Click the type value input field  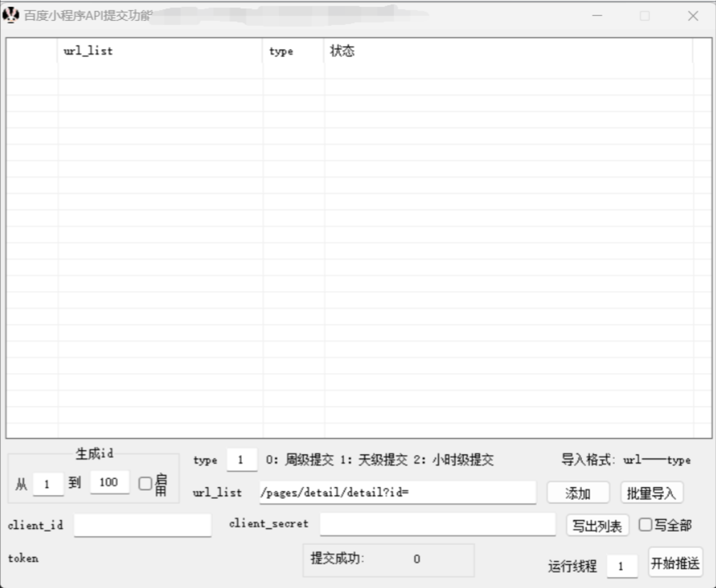[x=242, y=460]
